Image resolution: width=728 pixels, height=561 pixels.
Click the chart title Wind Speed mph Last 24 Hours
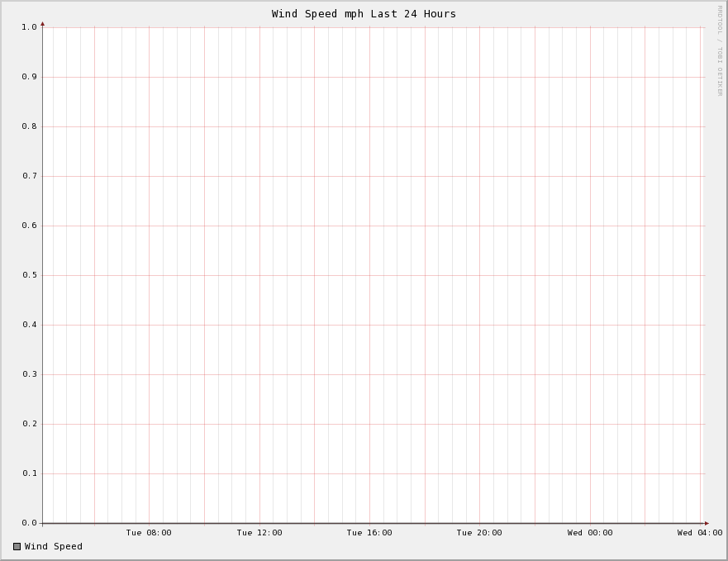364,14
